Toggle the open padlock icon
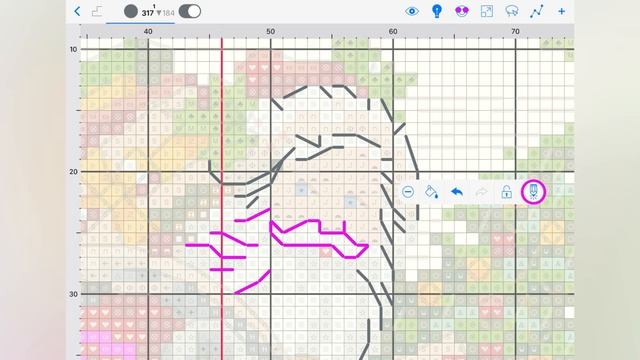 [x=507, y=192]
